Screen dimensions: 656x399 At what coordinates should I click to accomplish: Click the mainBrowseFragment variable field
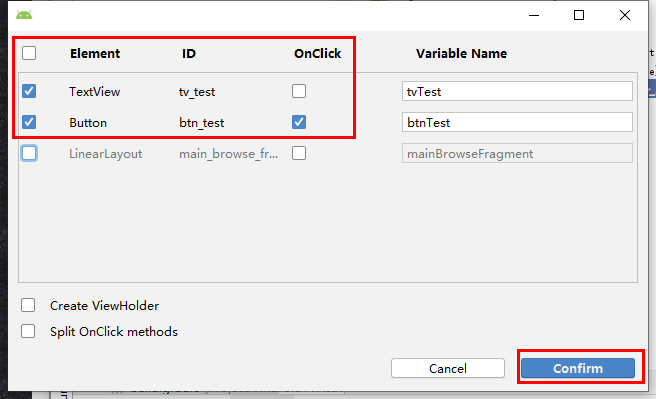click(517, 153)
